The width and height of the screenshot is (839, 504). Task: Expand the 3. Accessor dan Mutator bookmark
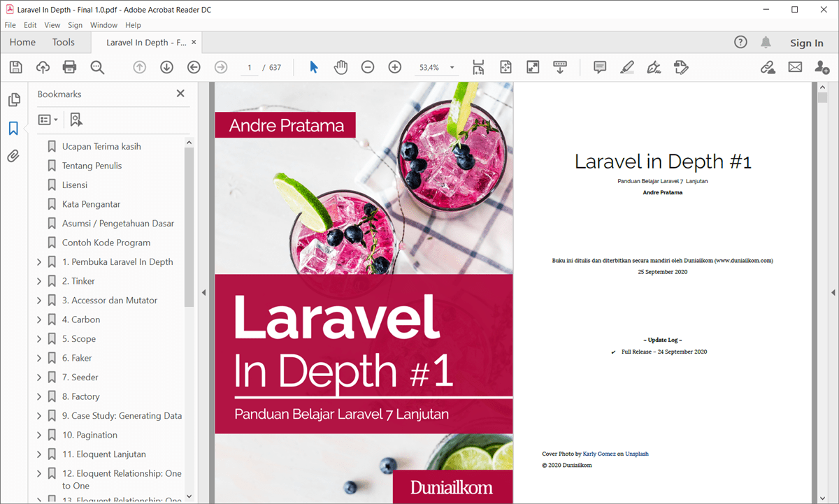(x=39, y=301)
